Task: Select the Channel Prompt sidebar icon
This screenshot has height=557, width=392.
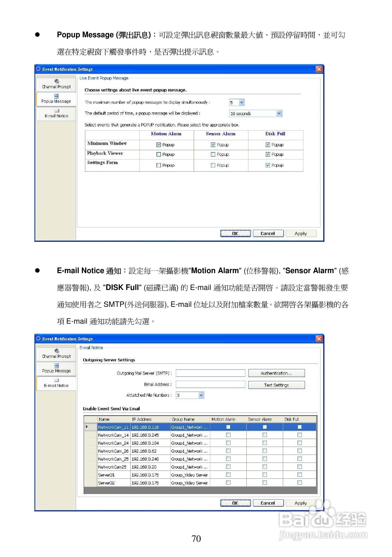Action: (57, 82)
